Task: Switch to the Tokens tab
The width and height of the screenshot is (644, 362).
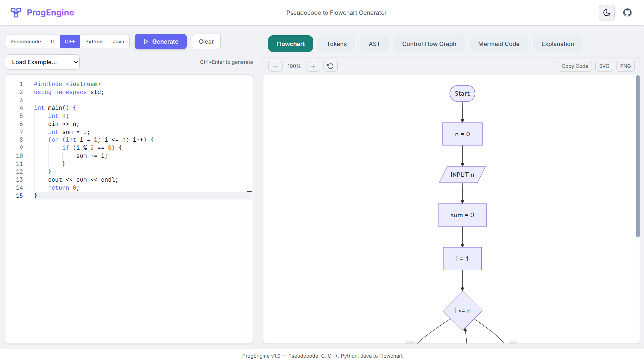Action: click(337, 44)
